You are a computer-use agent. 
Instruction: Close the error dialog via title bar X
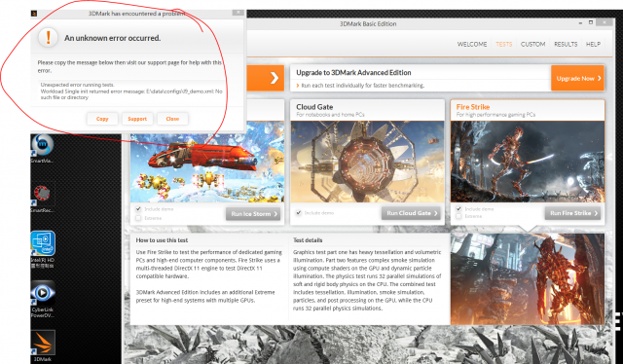[x=238, y=13]
